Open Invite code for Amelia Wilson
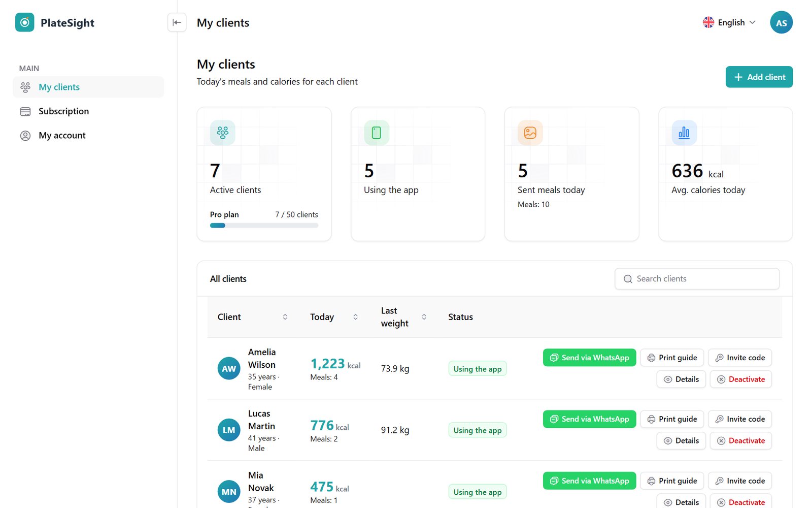Viewport: 812px width, 508px height. tap(740, 358)
